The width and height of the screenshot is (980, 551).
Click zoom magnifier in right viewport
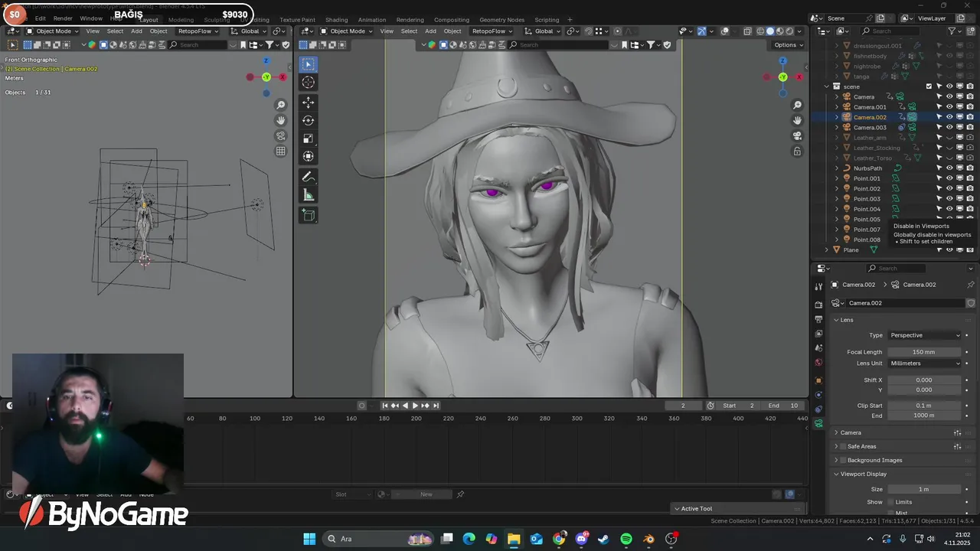[797, 105]
